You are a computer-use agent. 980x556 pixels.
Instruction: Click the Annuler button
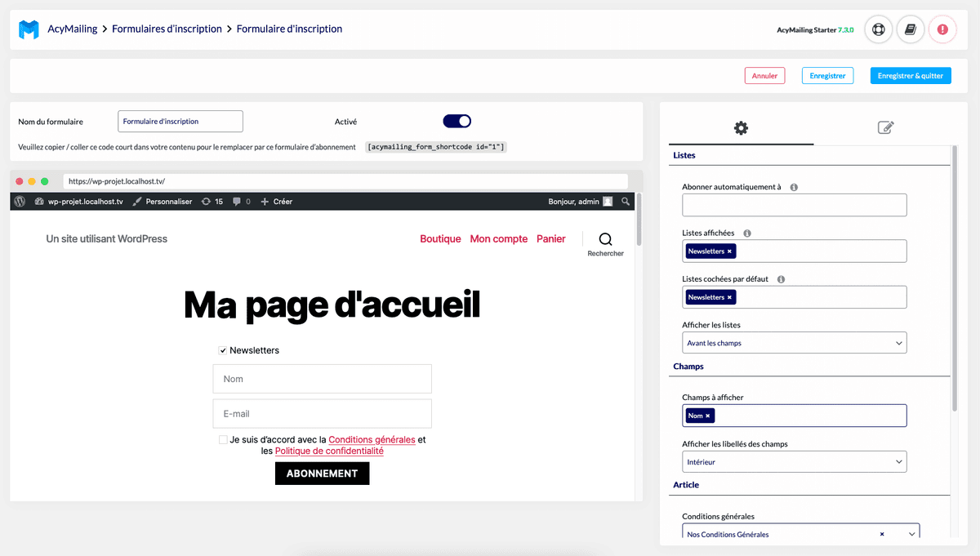tap(764, 76)
